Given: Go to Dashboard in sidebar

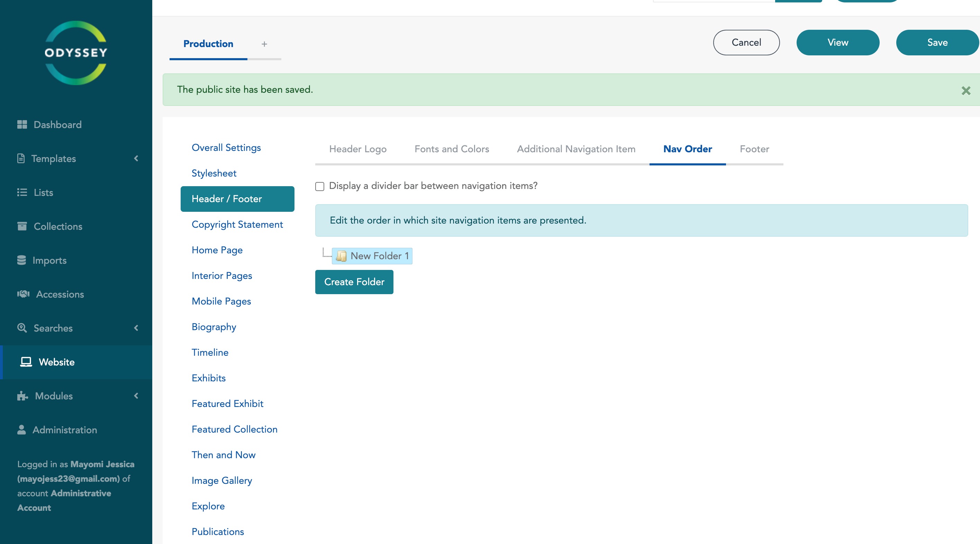Looking at the screenshot, I should (x=76, y=124).
